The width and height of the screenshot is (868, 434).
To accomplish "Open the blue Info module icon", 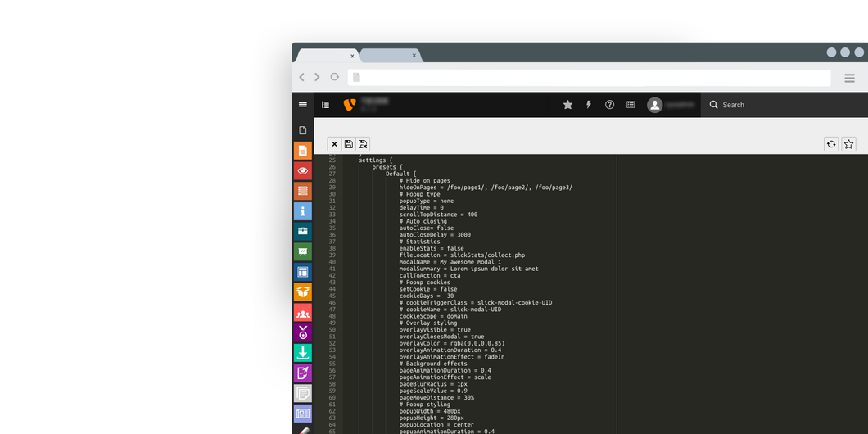I will click(303, 211).
